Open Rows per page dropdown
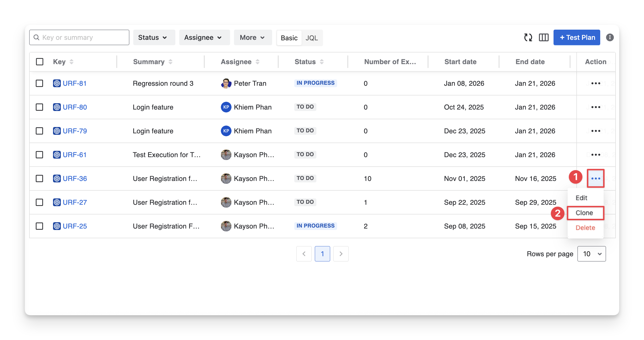Image resolution: width=644 pixels, height=340 pixels. (x=591, y=254)
